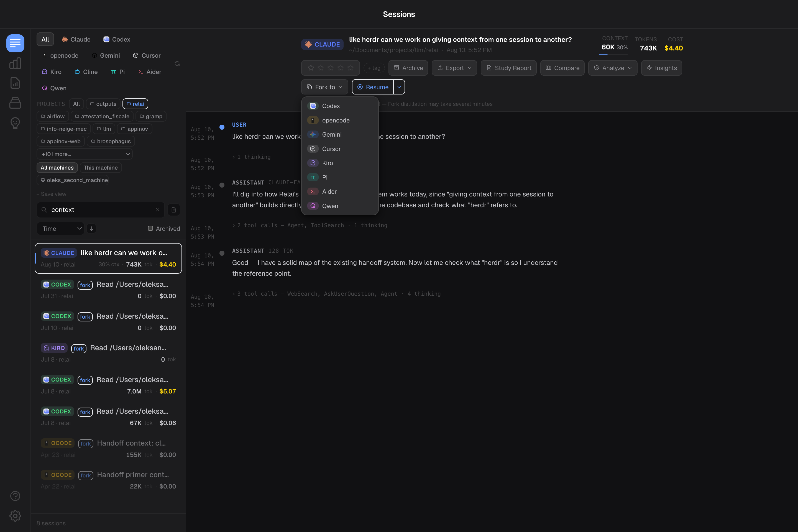This screenshot has width=798, height=532.
Task: Select All machines filter
Action: (x=57, y=168)
